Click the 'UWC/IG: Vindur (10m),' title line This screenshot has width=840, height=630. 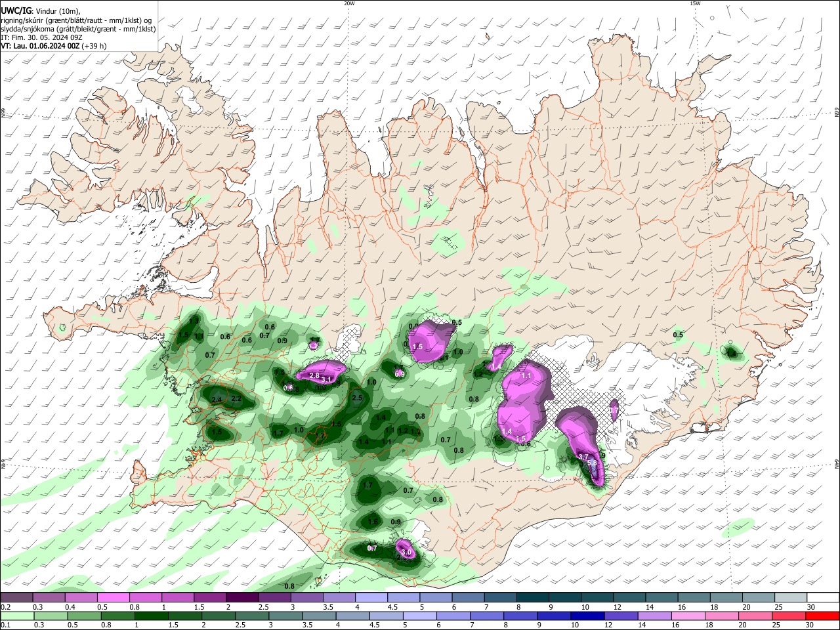click(41, 11)
